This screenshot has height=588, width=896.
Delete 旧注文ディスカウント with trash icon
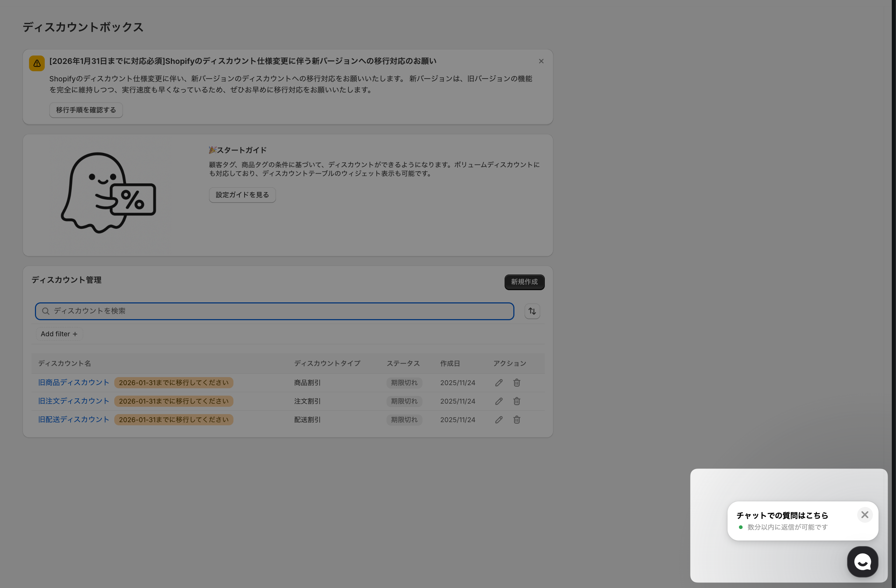click(516, 401)
